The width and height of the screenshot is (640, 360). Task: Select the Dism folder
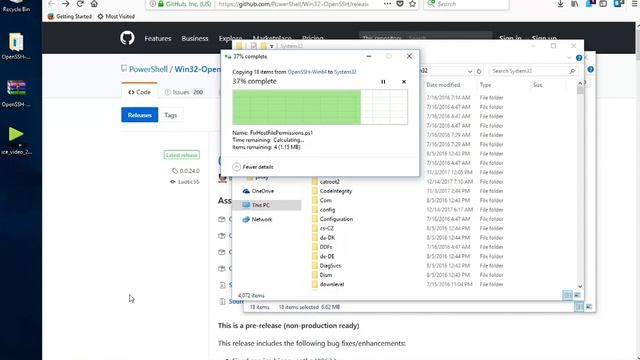tap(322, 275)
